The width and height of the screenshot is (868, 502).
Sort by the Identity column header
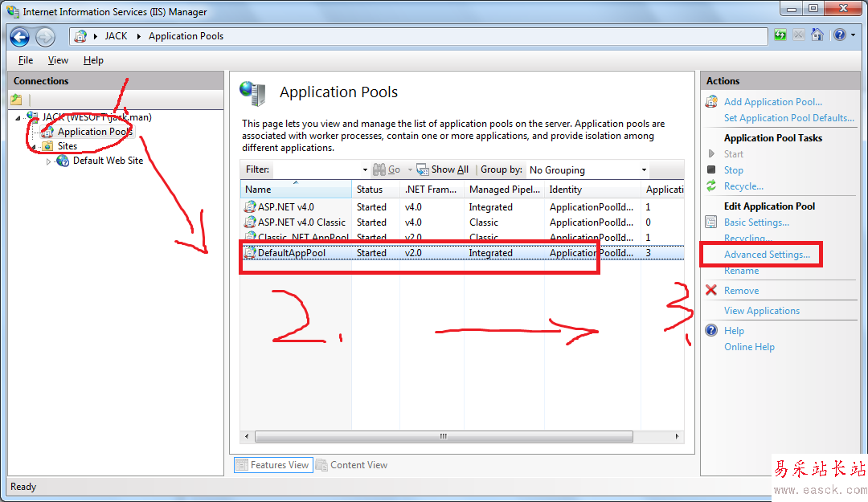593,190
